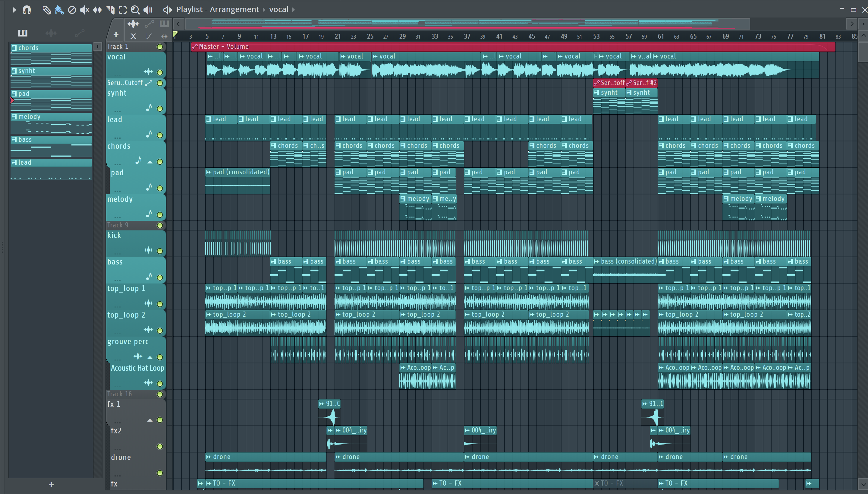Select lead pattern in the picker

51,169
